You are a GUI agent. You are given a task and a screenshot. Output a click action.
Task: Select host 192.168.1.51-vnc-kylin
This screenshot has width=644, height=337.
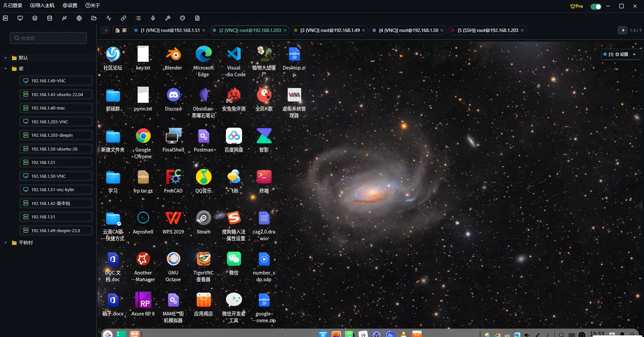(56, 190)
